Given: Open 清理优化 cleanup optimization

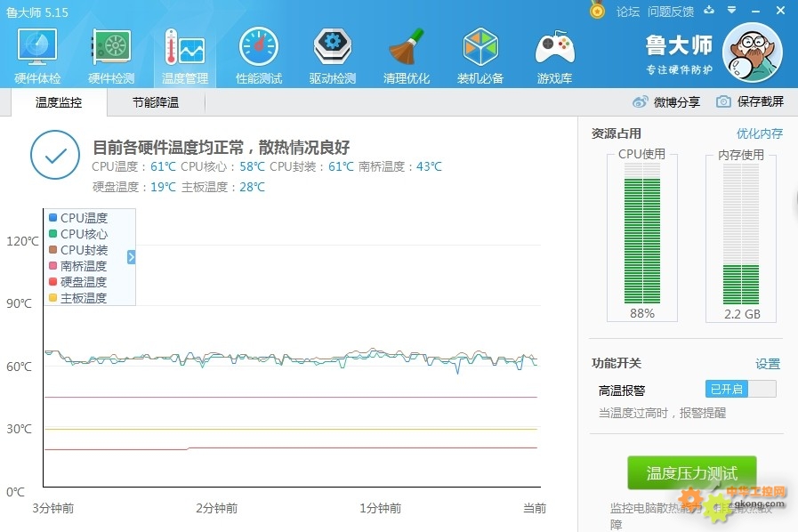Looking at the screenshot, I should (x=407, y=55).
